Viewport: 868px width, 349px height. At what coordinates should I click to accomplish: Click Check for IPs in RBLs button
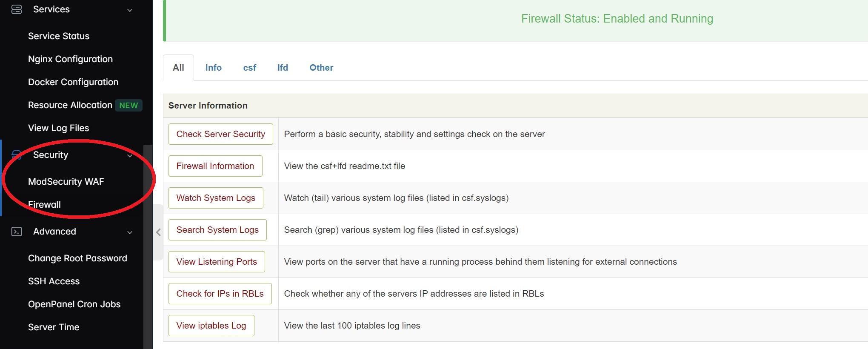[220, 294]
